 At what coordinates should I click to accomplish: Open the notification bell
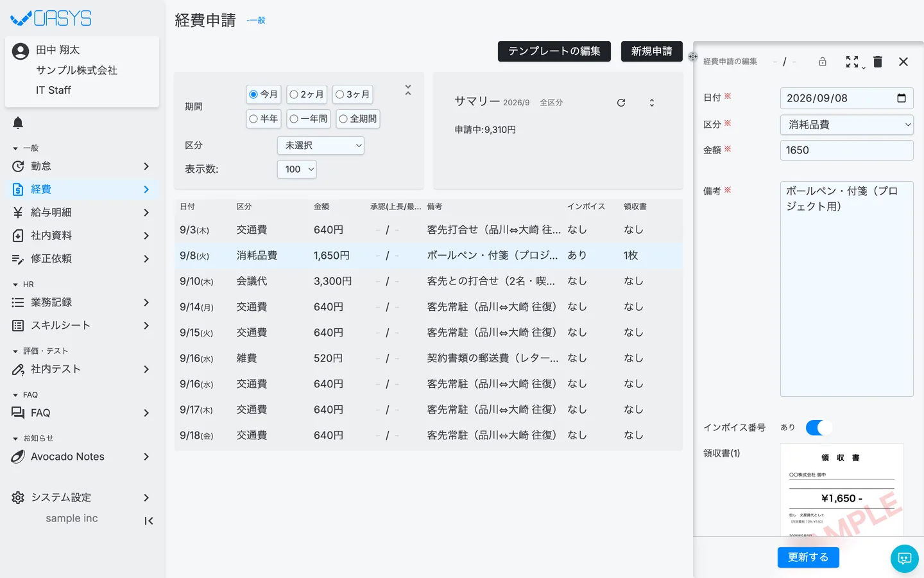(18, 123)
